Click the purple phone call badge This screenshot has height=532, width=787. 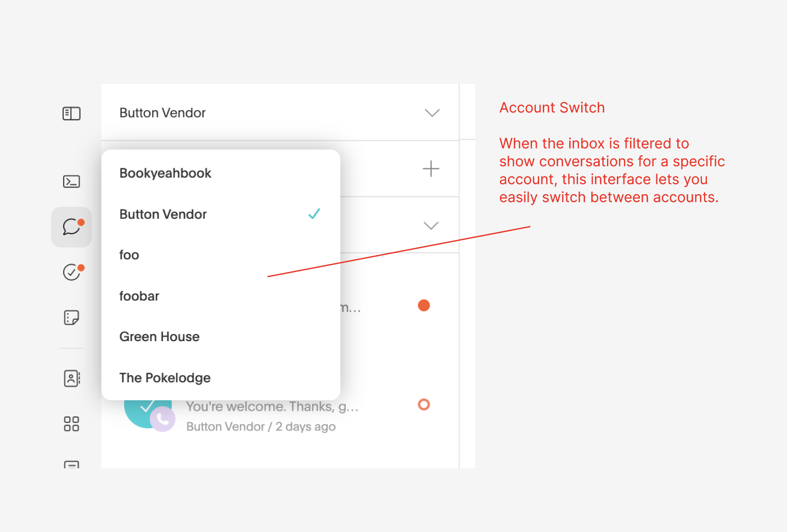[162, 420]
